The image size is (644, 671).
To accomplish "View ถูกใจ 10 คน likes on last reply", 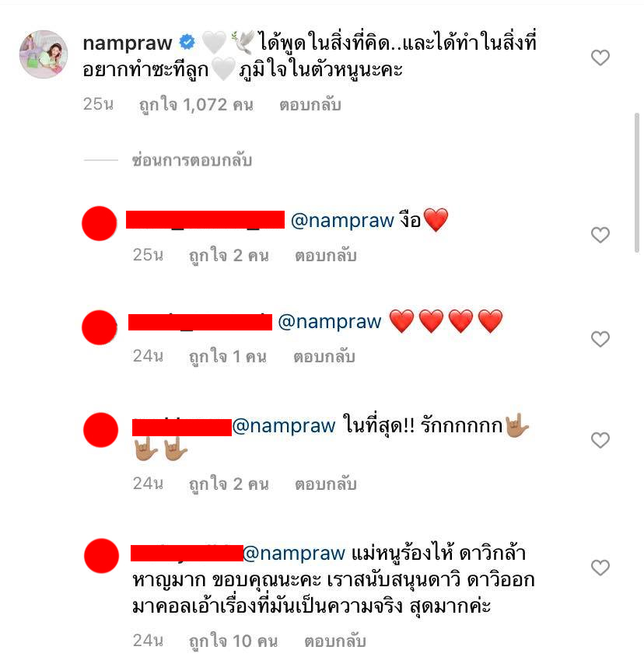I will pos(233,641).
